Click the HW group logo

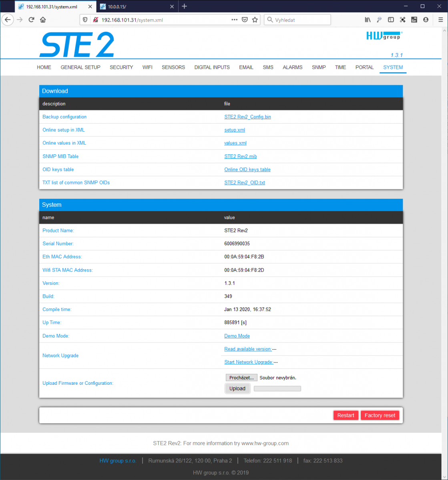pyautogui.click(x=384, y=35)
